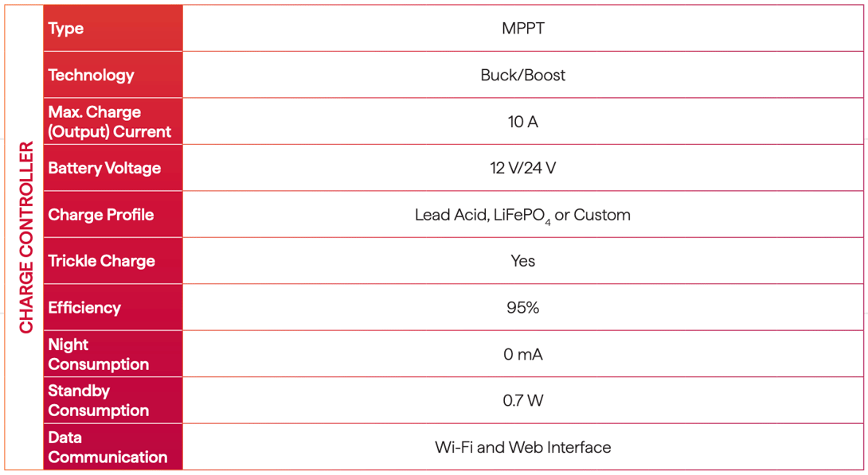The height and width of the screenshot is (475, 868).
Task: Click the 12 V/24 V value
Action: click(523, 168)
